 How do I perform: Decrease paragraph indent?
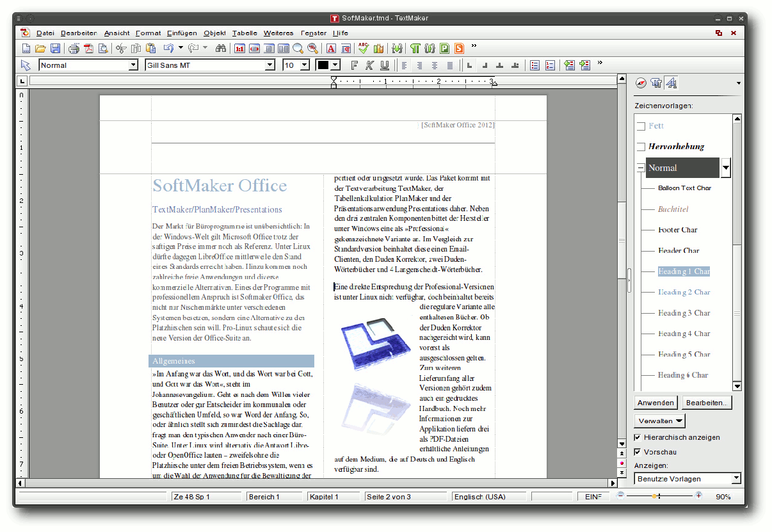tap(569, 65)
